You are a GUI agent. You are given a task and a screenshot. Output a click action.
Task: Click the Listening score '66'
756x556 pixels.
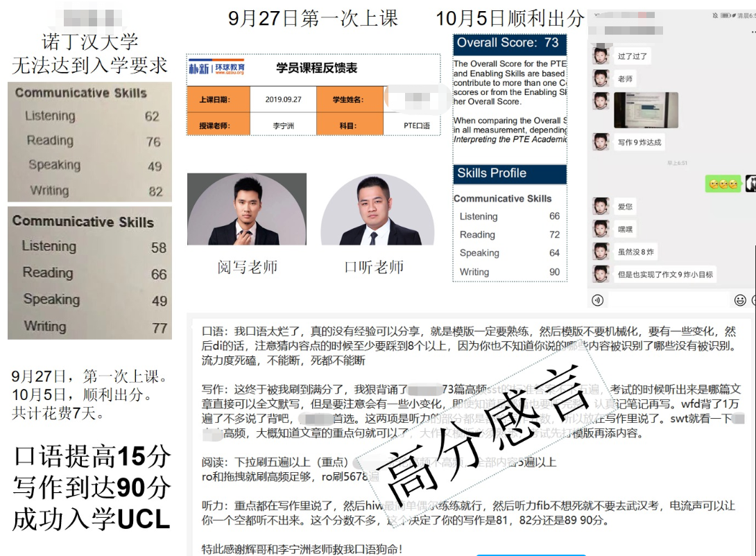tap(554, 216)
